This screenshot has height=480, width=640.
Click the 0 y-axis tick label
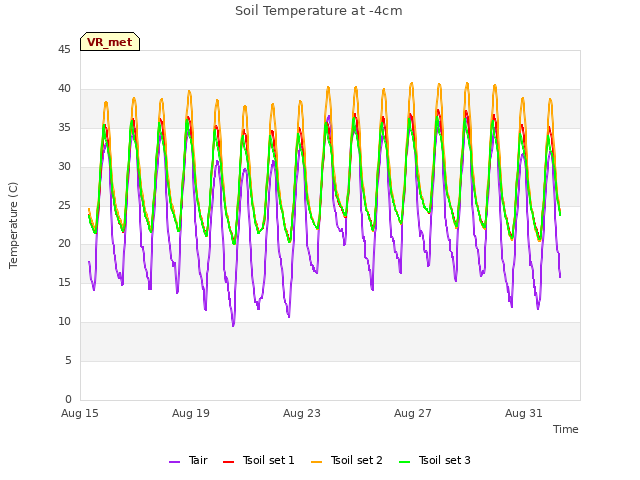pos(68,399)
